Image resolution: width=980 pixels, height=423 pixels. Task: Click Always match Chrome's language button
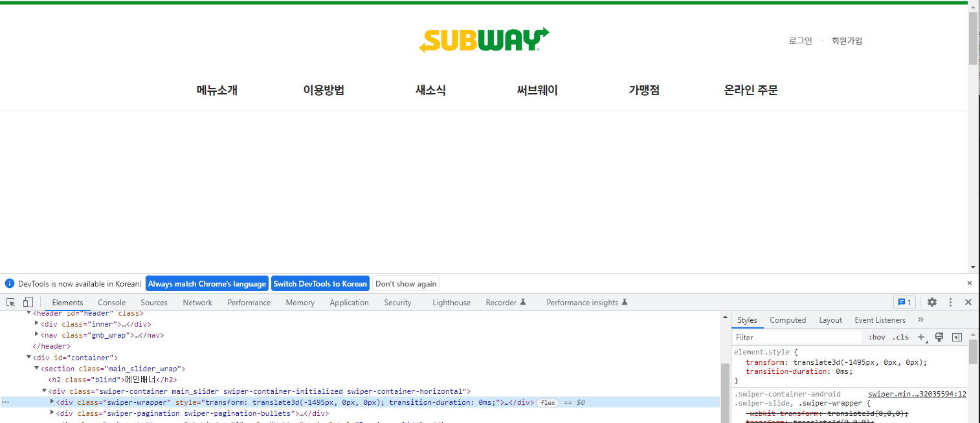pos(207,283)
